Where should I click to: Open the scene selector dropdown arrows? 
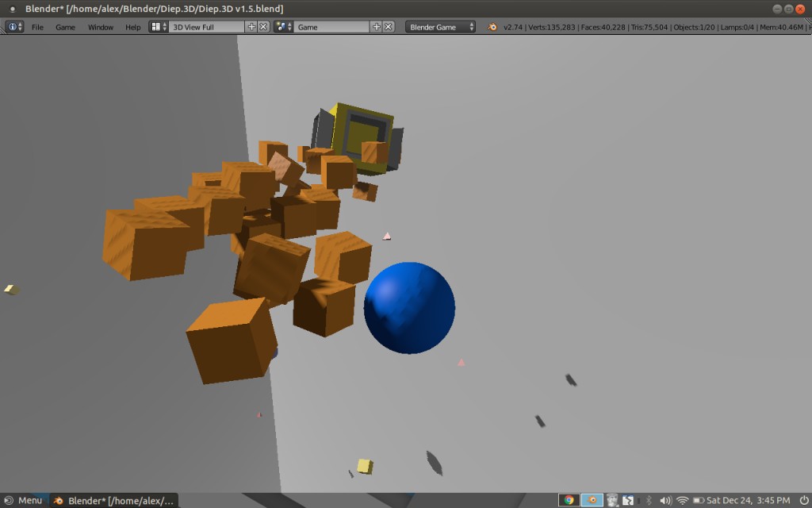290,26
